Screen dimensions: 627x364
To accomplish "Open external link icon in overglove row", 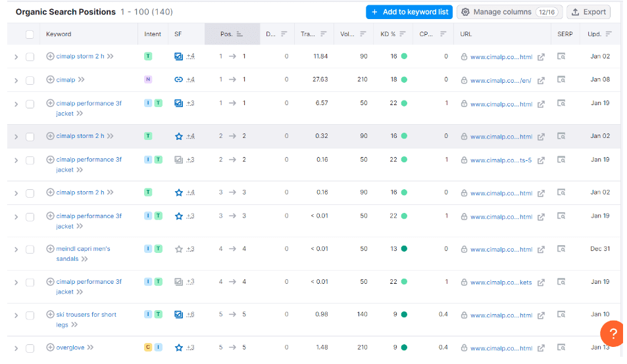I will tap(541, 348).
